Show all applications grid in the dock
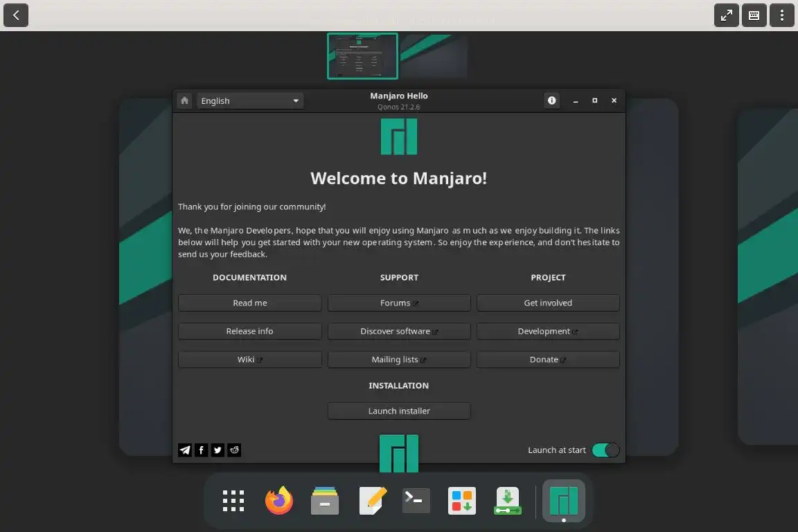The image size is (798, 532). [233, 501]
